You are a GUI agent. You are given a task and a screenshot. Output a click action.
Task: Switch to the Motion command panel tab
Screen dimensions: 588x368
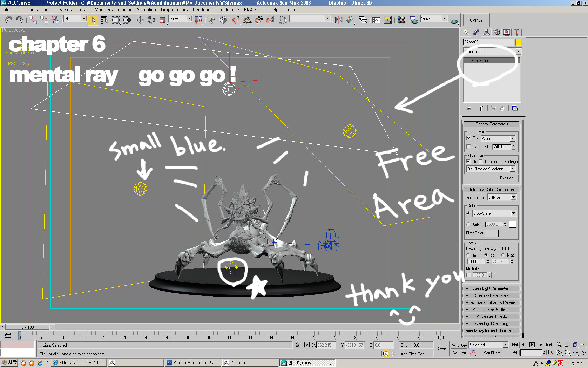pyautogui.click(x=496, y=32)
